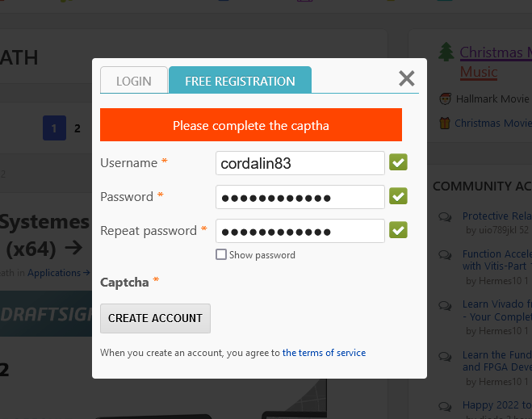Click the Username input field

pyautogui.click(x=300, y=163)
